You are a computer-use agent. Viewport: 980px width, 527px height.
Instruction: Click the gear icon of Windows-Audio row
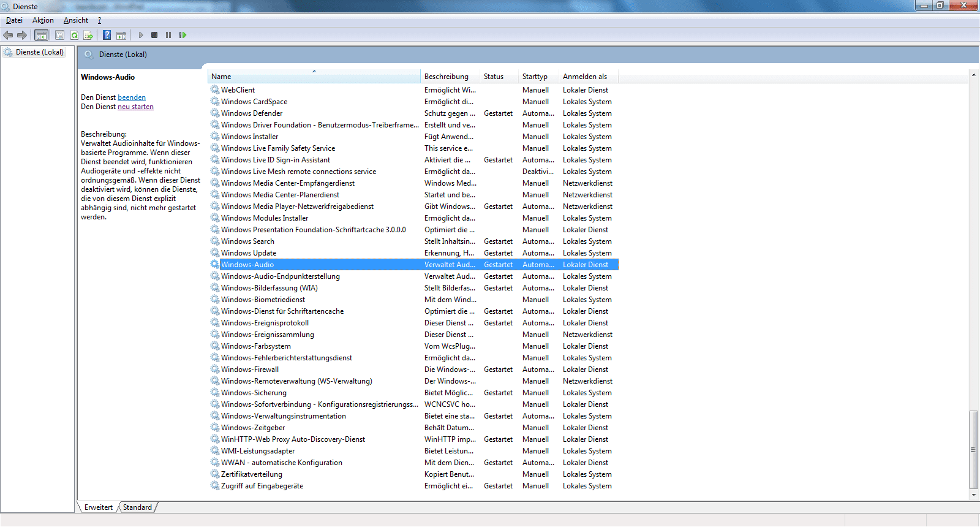tap(215, 265)
